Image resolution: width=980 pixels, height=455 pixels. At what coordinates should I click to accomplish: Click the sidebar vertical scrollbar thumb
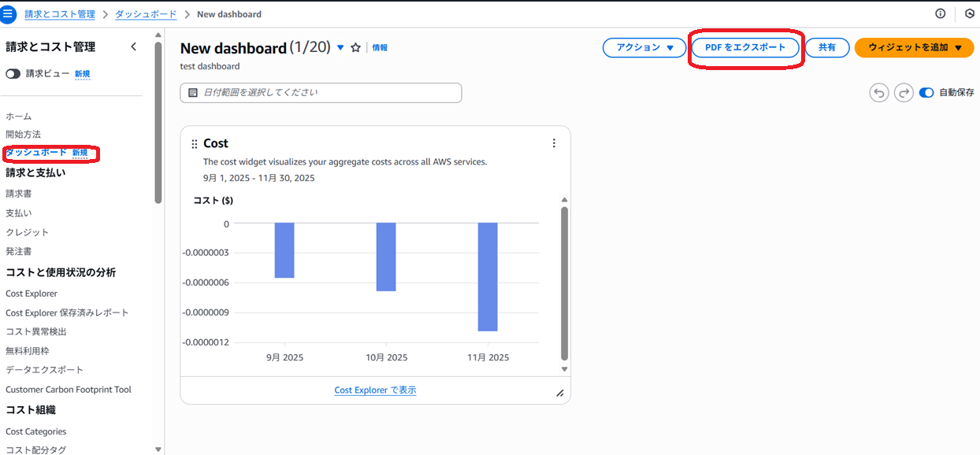pyautogui.click(x=158, y=122)
